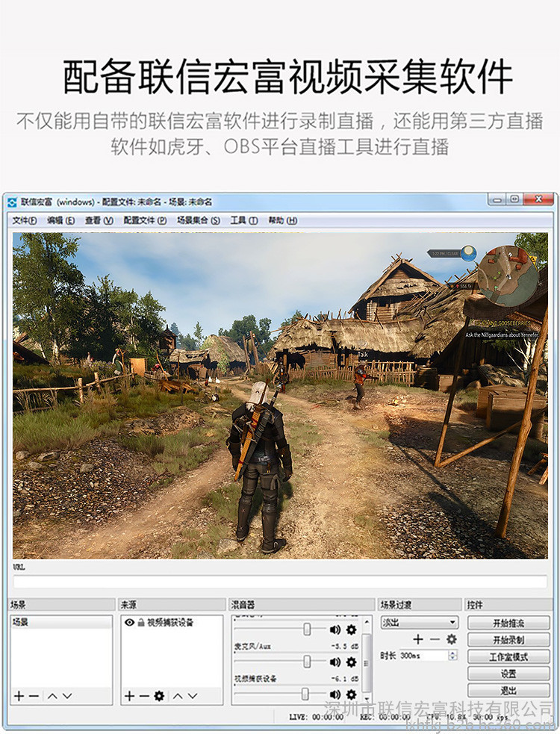Click the 时长 300ms duration field
This screenshot has width=560, height=734.
click(x=423, y=656)
